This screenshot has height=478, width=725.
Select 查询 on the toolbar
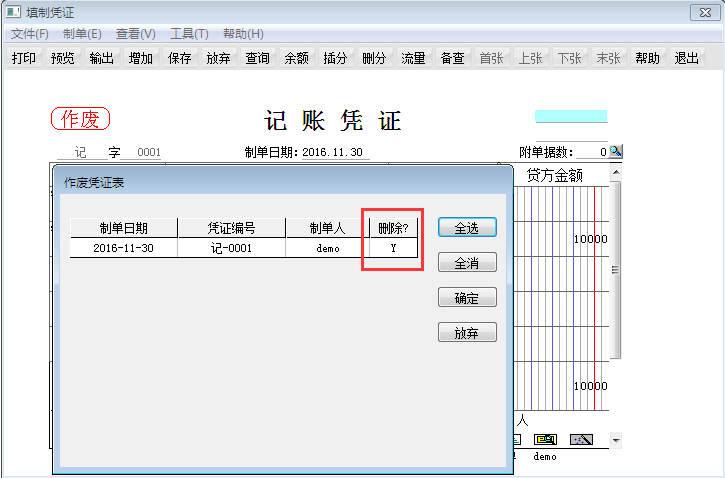click(x=258, y=58)
